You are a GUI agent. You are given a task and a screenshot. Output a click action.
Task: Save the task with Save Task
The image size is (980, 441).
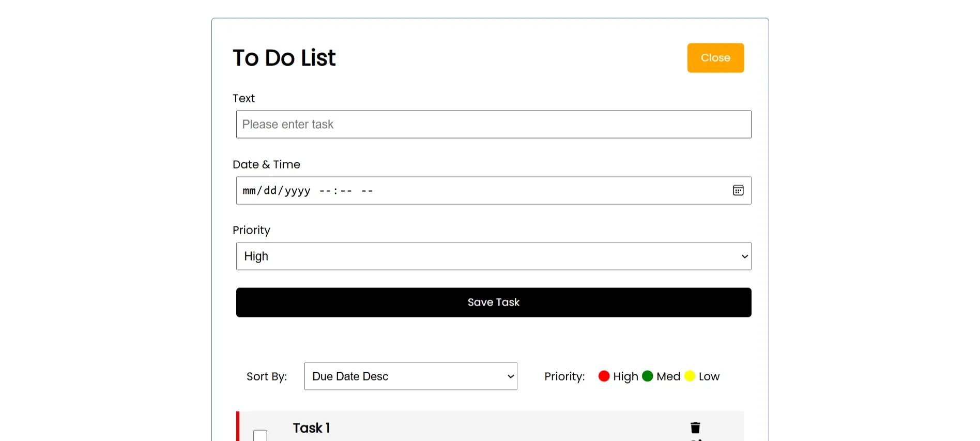pos(494,302)
